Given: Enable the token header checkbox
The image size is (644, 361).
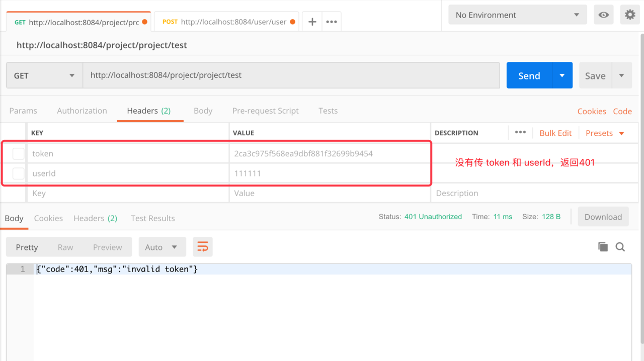Looking at the screenshot, I should [19, 153].
